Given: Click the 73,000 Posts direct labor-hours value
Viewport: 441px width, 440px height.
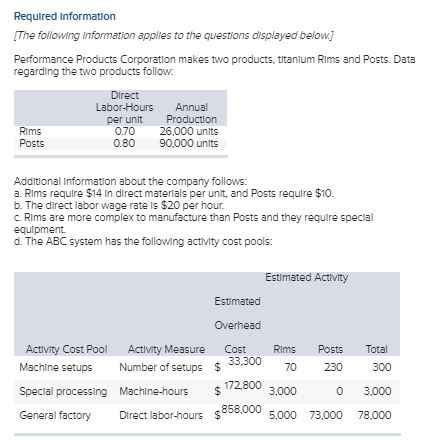Looking at the screenshot, I should click(x=326, y=415).
